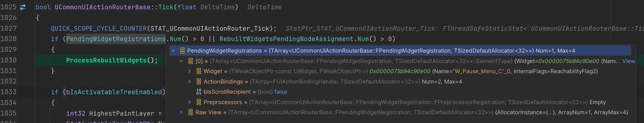644x123 pixels.
Task: Click RebuiltWidgetsPendingNodeAssignment in line 1028
Action: point(286,39)
